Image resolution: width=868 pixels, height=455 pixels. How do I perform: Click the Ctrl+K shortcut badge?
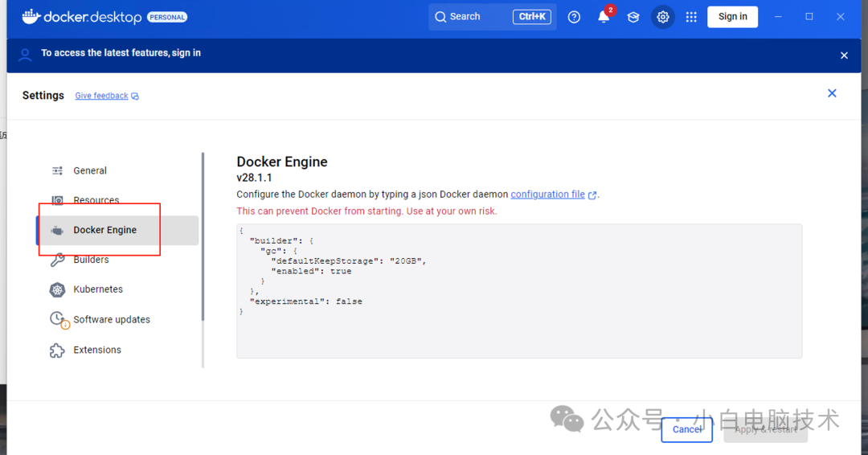(532, 17)
